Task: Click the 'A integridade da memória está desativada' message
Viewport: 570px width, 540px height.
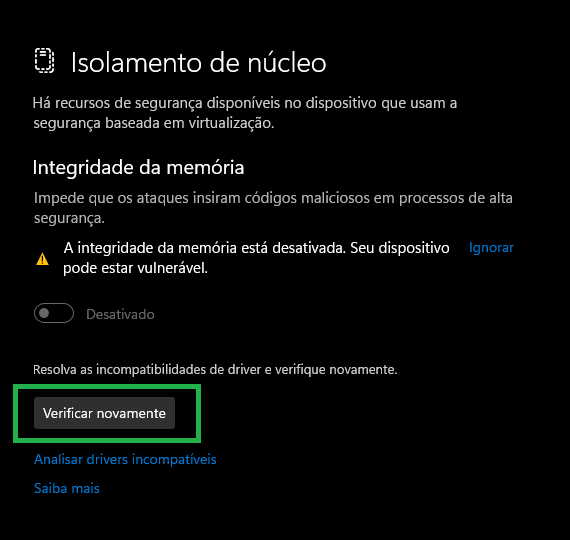Action: [x=257, y=248]
